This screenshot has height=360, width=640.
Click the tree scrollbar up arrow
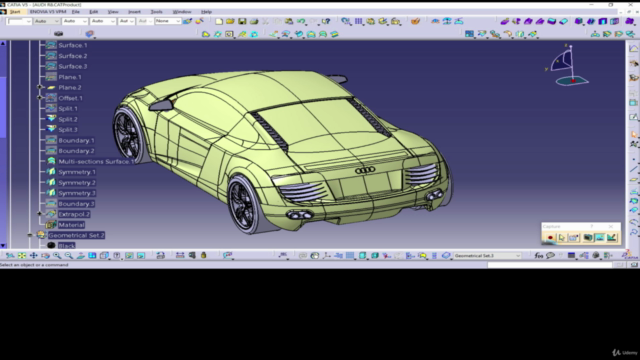3,43
